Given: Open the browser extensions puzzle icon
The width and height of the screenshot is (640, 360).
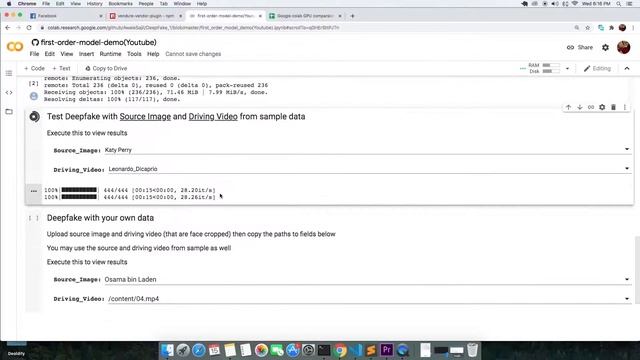Looking at the screenshot, I should 611,28.
